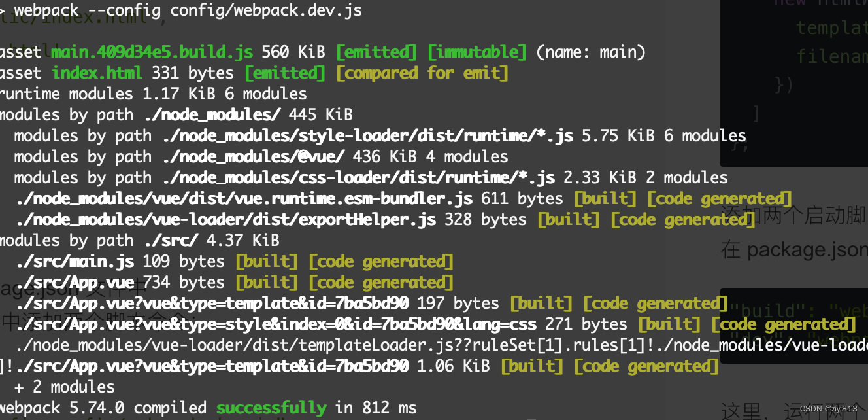Image resolution: width=868 pixels, height=420 pixels.
Task: Click the ./src/main.js 109 bytes line
Action: tap(233, 261)
